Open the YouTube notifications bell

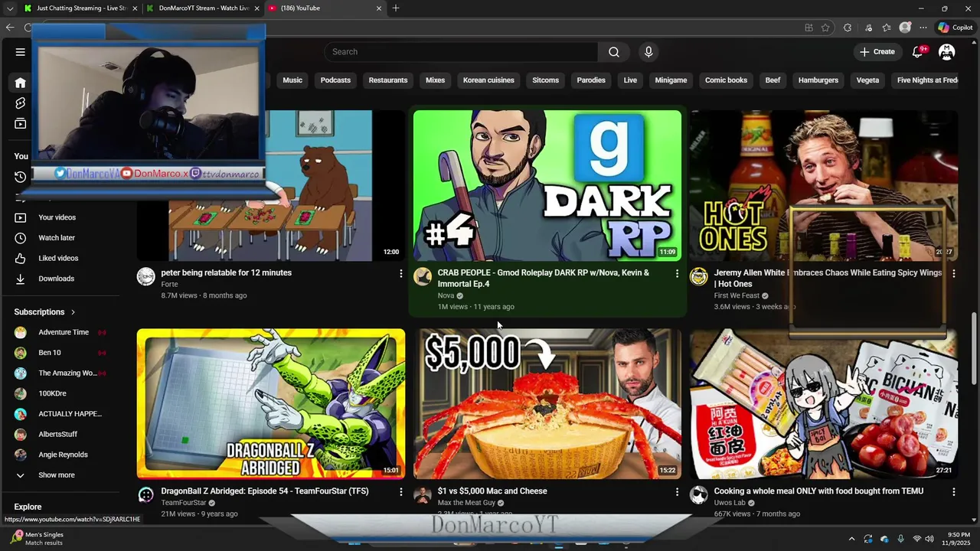pyautogui.click(x=917, y=52)
